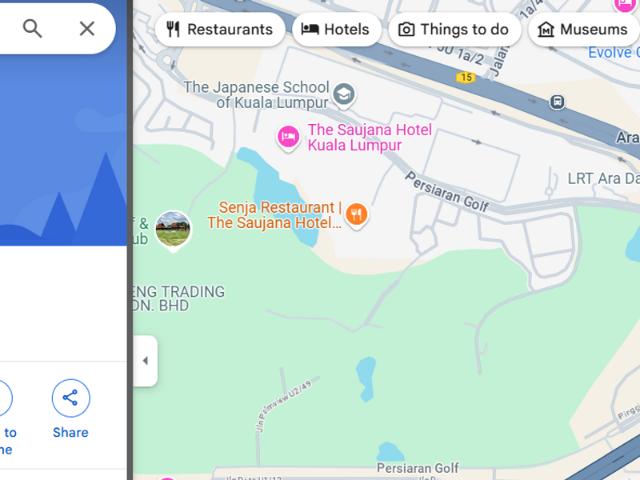The width and height of the screenshot is (640, 480).
Task: Click the Evolve place label
Action: (613, 52)
